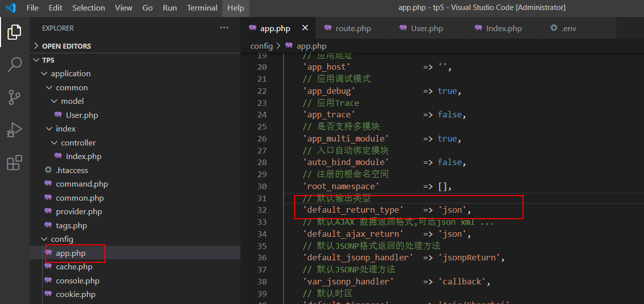The height and width of the screenshot is (304, 644).
Task: Open the Edit menu
Action: (56, 8)
